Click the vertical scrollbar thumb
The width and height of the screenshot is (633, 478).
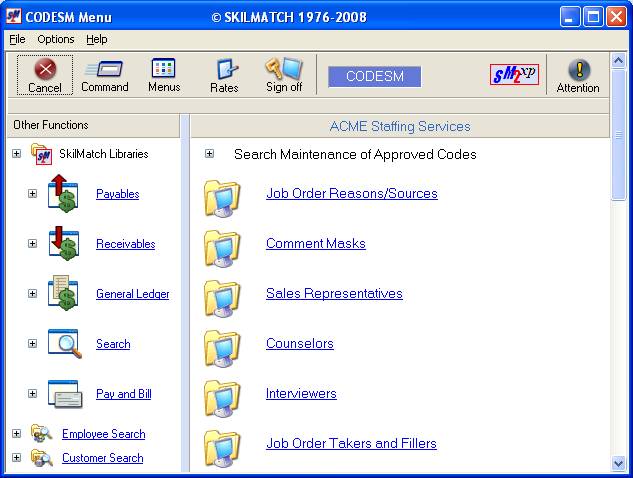(x=618, y=134)
